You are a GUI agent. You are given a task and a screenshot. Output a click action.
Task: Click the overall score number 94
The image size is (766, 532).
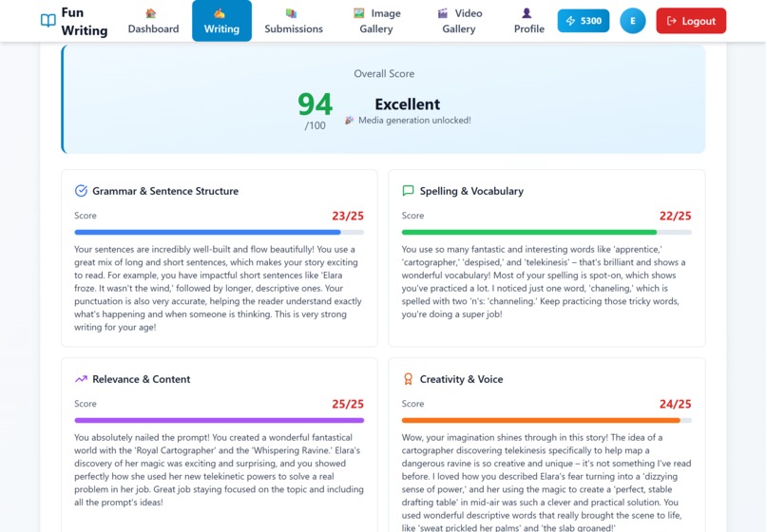316,104
